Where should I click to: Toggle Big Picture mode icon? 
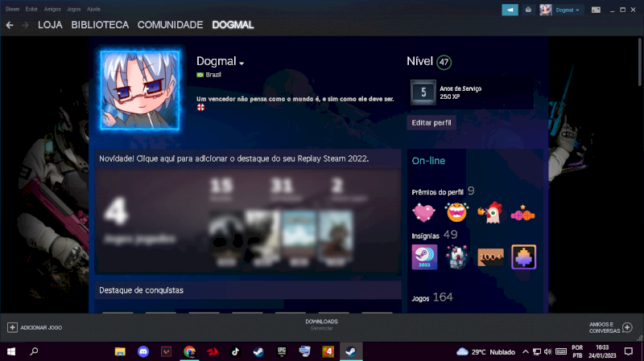click(597, 10)
